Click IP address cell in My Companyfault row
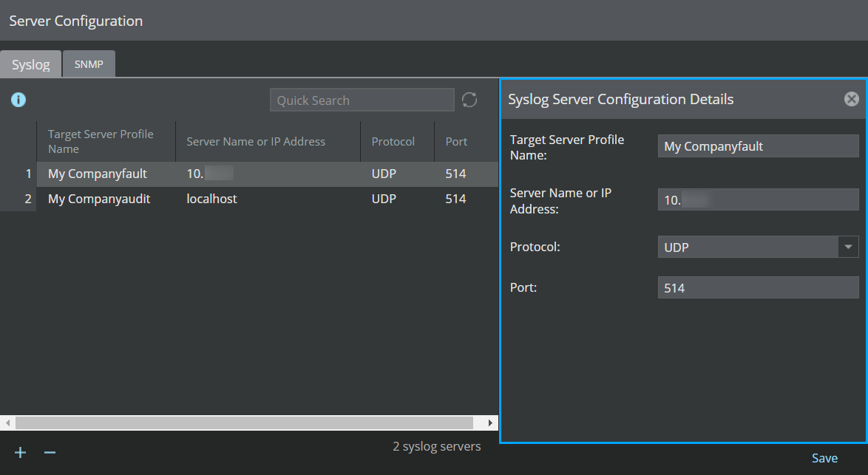This screenshot has height=475, width=868. click(x=268, y=174)
